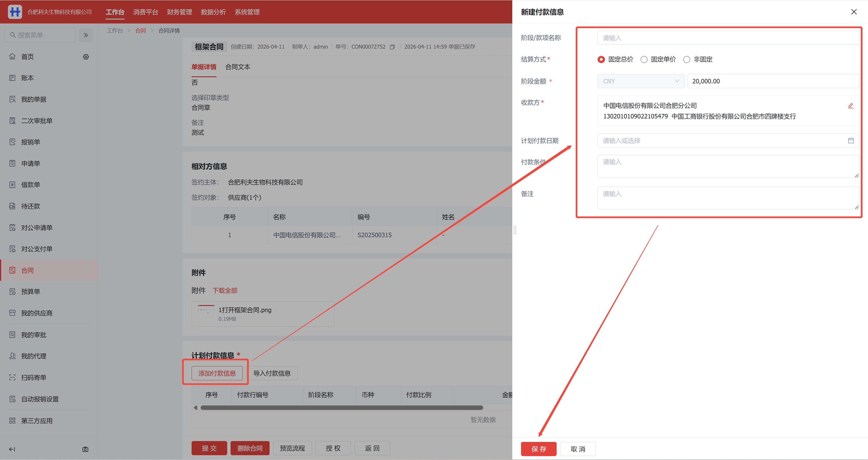The height and width of the screenshot is (460, 868).
Task: Click the payment table horizontal scrollbar
Action: [341, 408]
